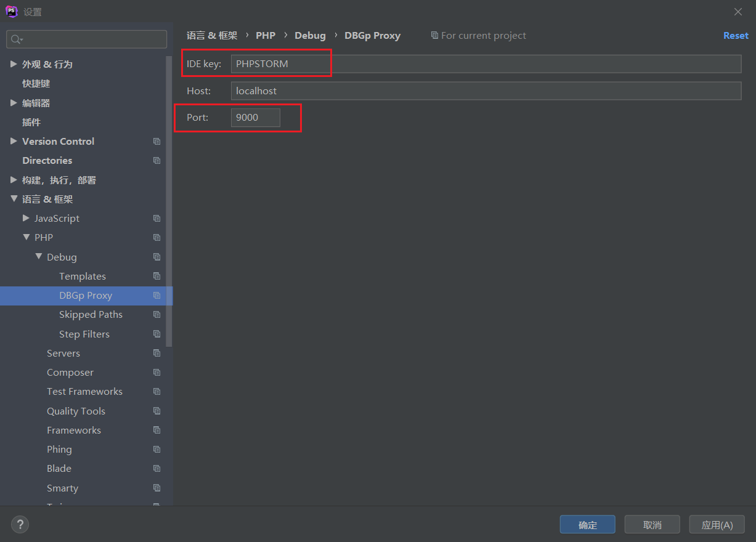756x542 pixels.
Task: Focus the Host field containing localhost
Action: click(486, 91)
